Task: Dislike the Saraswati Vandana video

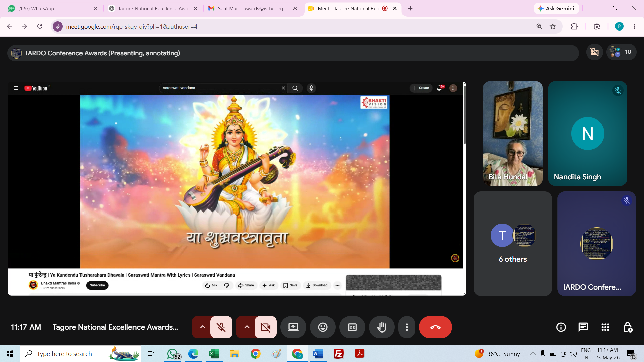Action: 227,285
